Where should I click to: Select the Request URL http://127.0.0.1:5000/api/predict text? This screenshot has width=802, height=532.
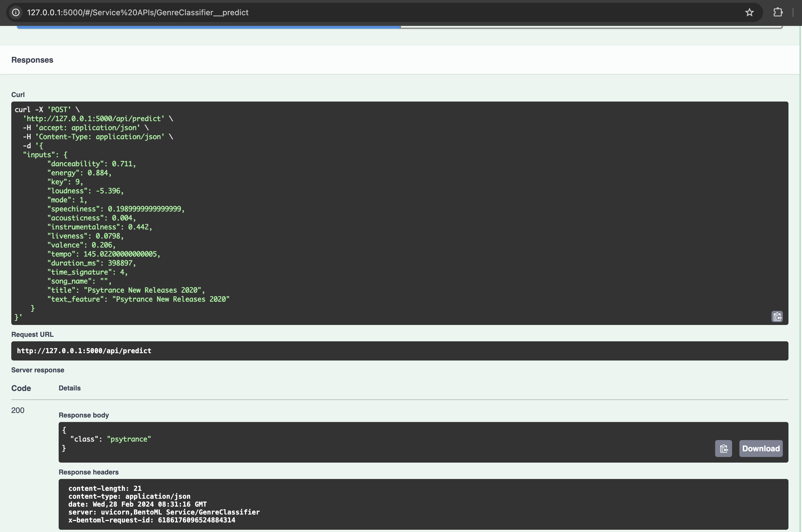[84, 351]
